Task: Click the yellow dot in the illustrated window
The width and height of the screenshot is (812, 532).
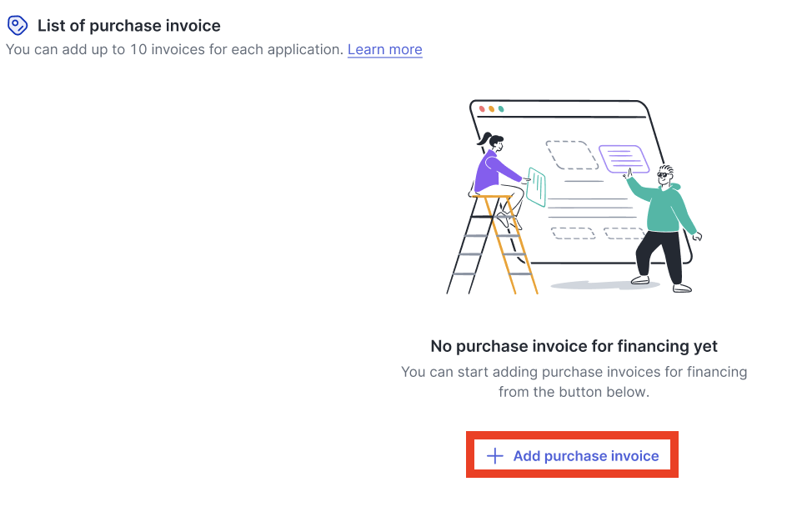Action: (491, 108)
